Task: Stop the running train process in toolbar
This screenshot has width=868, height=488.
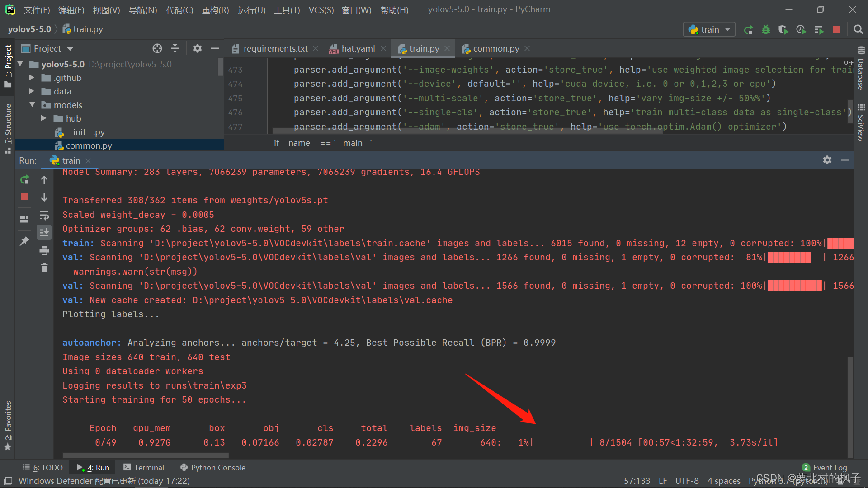Action: pos(836,30)
